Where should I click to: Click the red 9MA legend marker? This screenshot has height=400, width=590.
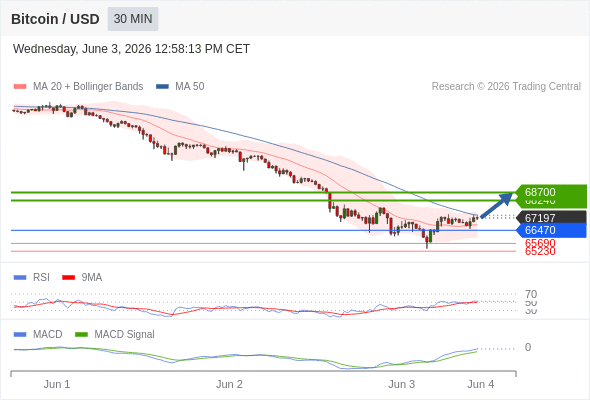pos(68,278)
